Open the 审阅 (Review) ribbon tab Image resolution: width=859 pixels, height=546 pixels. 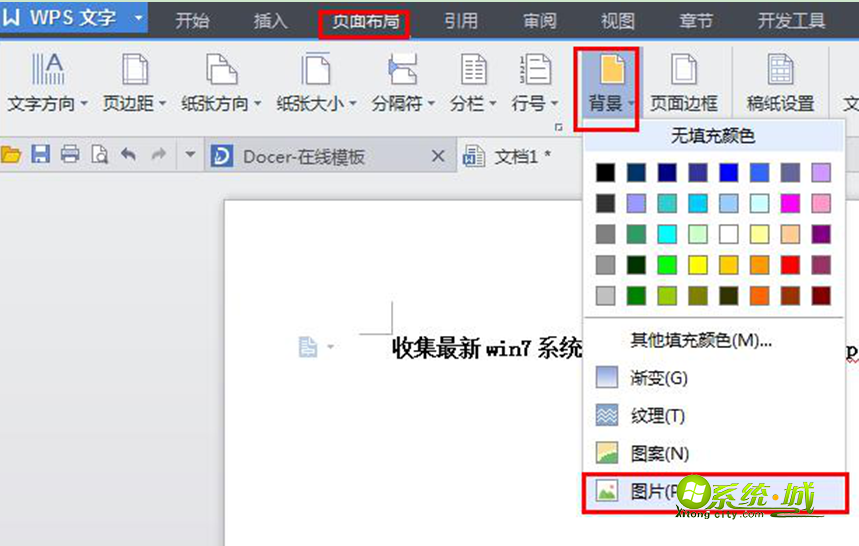tap(540, 21)
